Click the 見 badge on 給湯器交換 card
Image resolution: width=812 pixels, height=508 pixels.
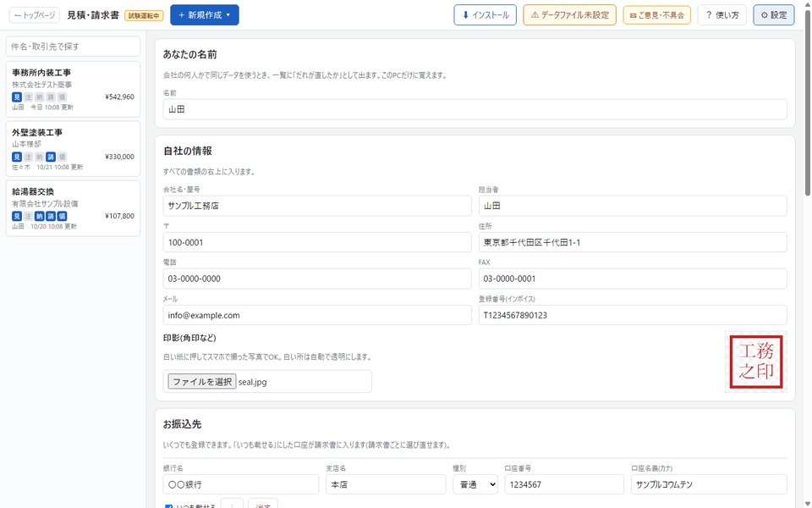(17, 216)
